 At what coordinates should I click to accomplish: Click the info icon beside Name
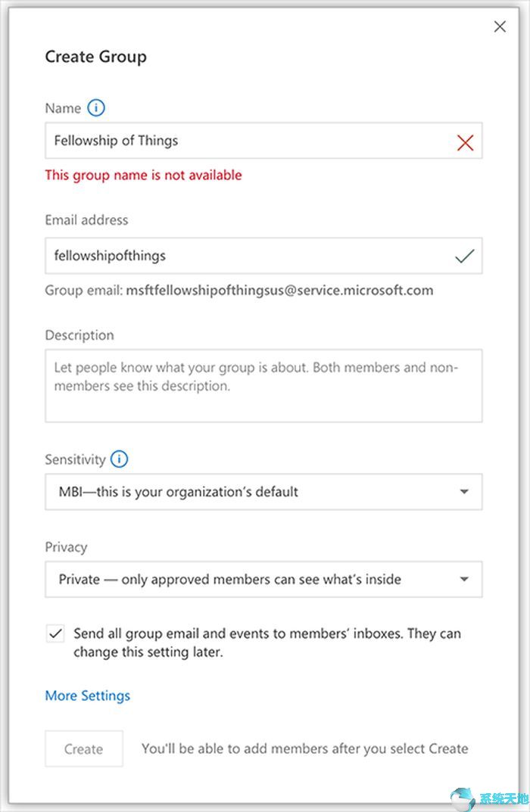point(96,107)
